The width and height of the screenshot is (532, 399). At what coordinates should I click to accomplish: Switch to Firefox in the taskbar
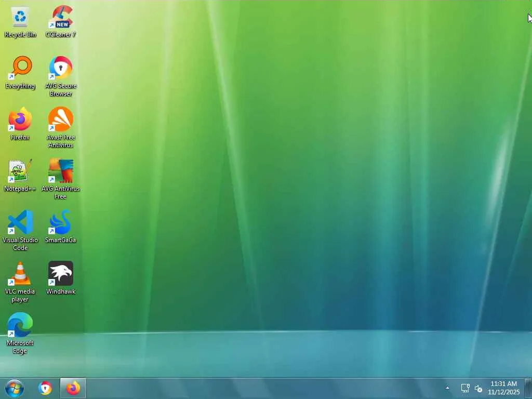click(73, 388)
